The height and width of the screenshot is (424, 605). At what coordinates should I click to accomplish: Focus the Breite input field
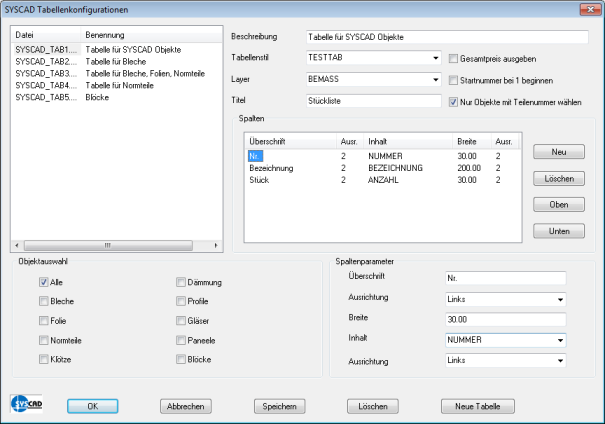pyautogui.click(x=505, y=319)
